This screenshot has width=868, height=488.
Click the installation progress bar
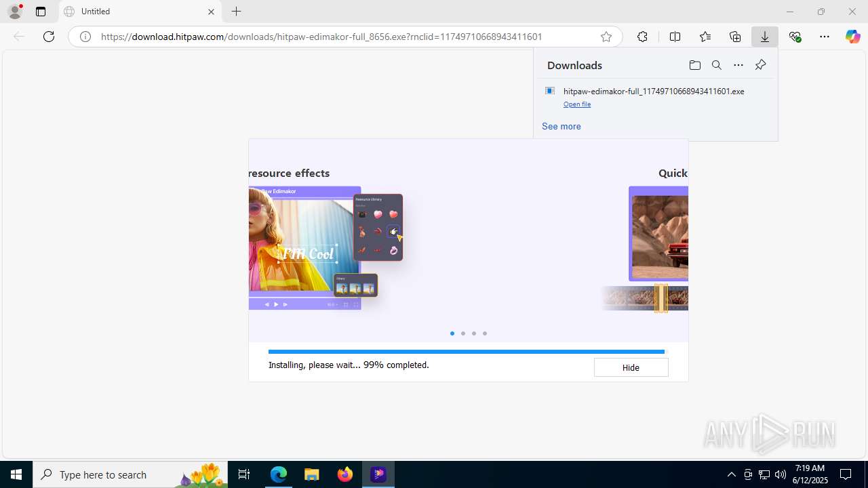click(468, 352)
